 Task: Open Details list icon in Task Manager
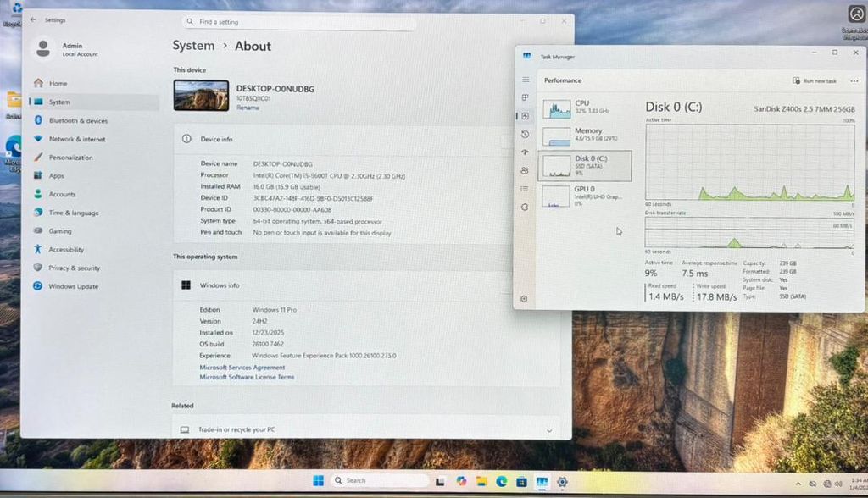pyautogui.click(x=526, y=188)
